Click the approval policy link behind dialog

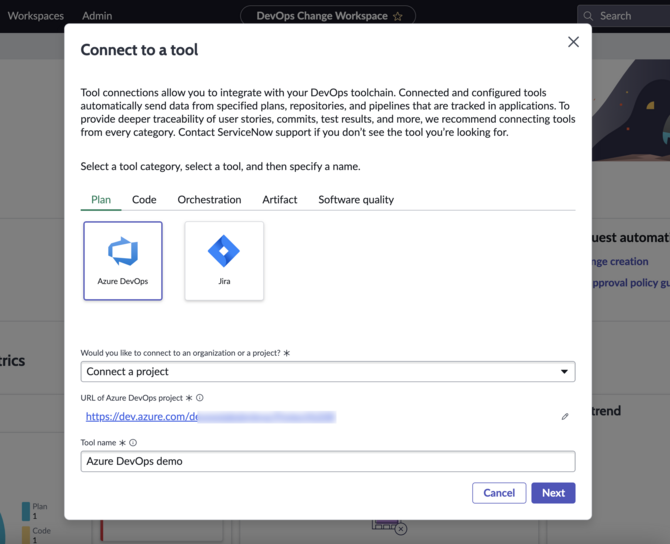(x=631, y=283)
